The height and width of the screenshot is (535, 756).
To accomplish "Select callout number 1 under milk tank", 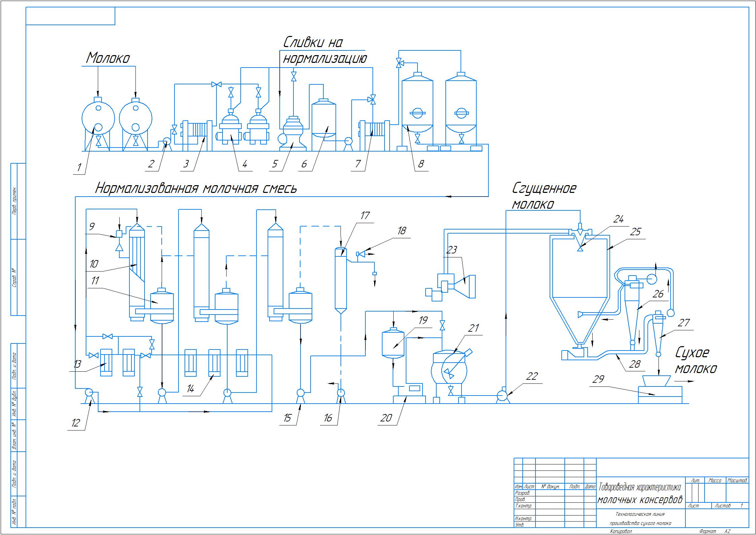I will click(79, 167).
